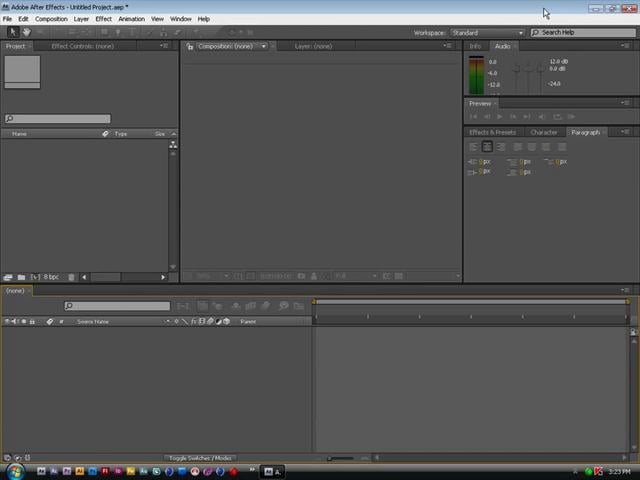Switch to the Character tab
This screenshot has width=640, height=480.
pos(544,132)
